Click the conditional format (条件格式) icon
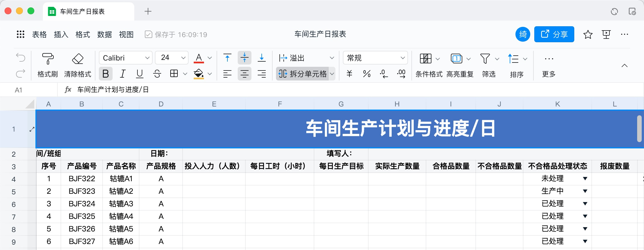The width and height of the screenshot is (644, 250). (x=426, y=59)
